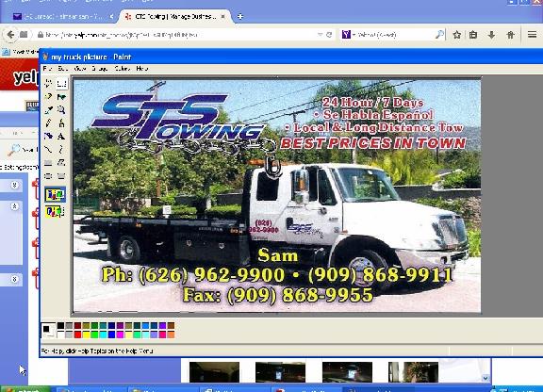Open the Firefox hamburger menu
This screenshot has width=543, height=392.
coord(533,35)
